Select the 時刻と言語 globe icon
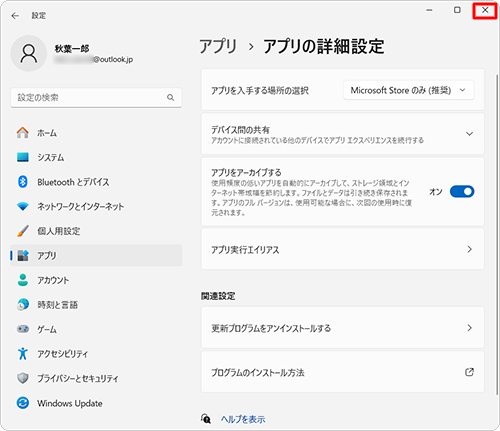 coord(23,304)
